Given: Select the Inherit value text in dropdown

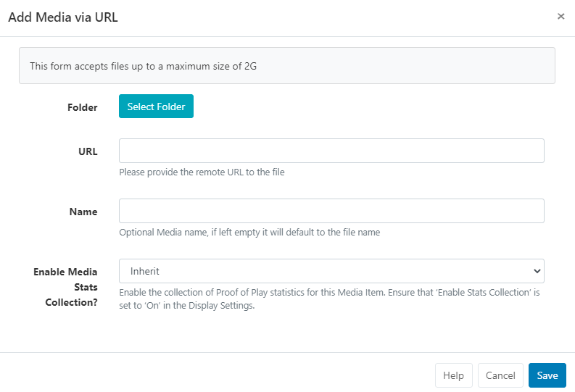Looking at the screenshot, I should 145,271.
